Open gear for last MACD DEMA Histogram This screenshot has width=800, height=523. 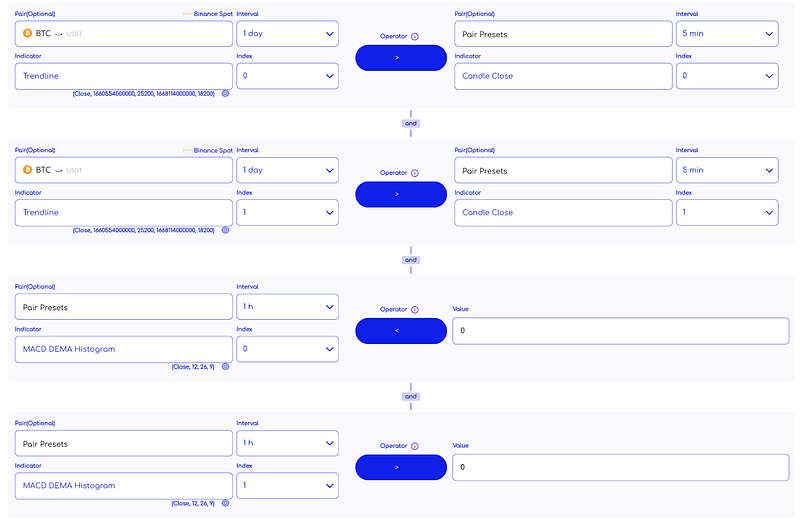pyautogui.click(x=225, y=503)
